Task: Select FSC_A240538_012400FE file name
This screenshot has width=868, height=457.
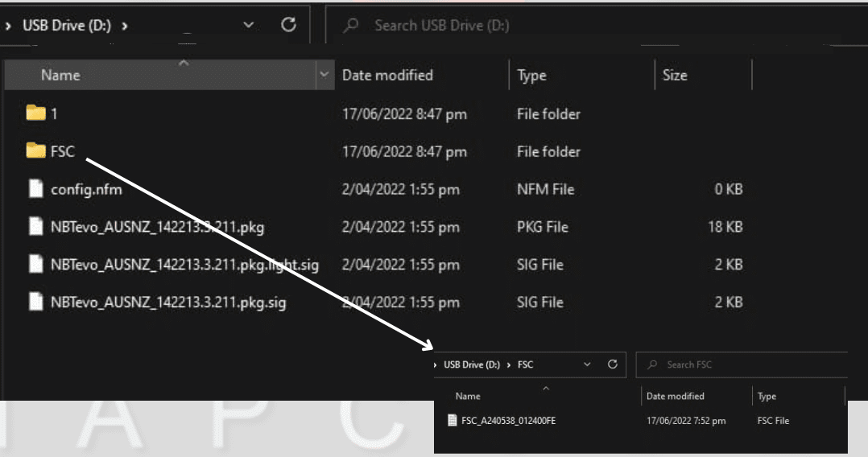Action: pyautogui.click(x=509, y=421)
